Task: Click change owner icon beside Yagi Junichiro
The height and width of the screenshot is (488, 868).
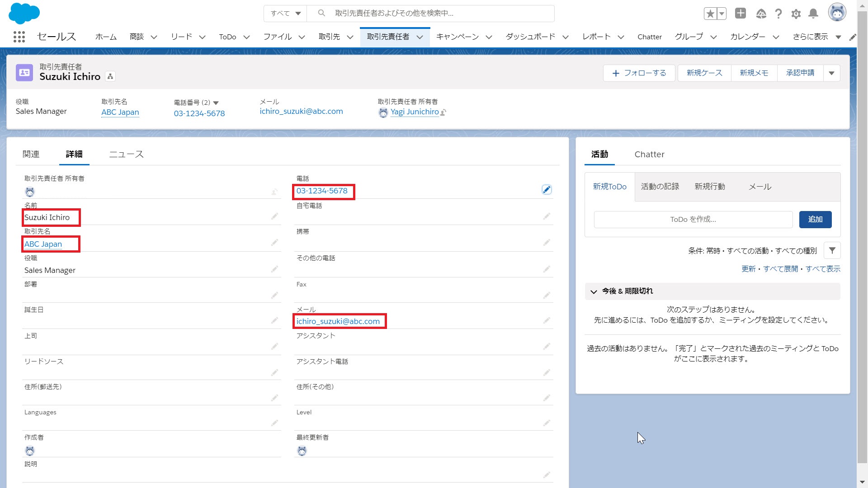Action: point(443,113)
